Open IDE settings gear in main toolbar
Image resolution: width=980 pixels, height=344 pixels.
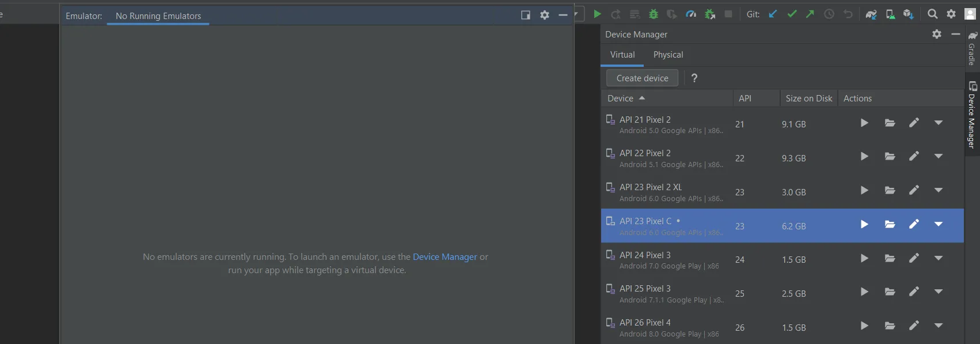point(951,14)
